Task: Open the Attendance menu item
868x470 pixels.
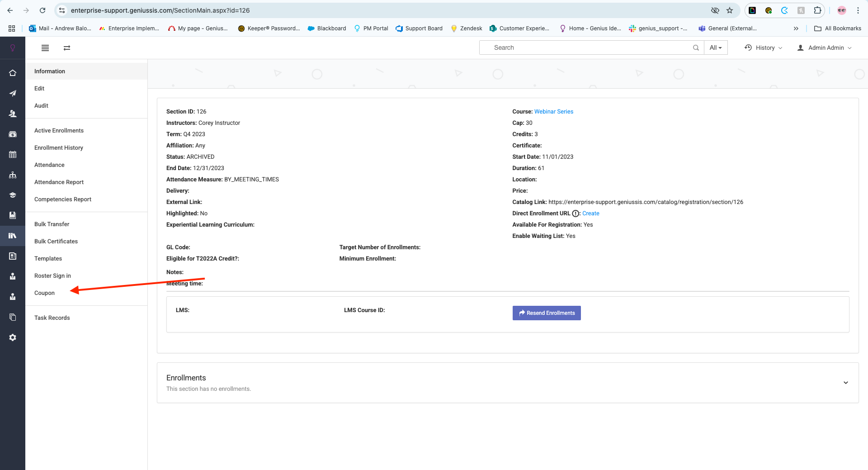Action: pyautogui.click(x=49, y=165)
